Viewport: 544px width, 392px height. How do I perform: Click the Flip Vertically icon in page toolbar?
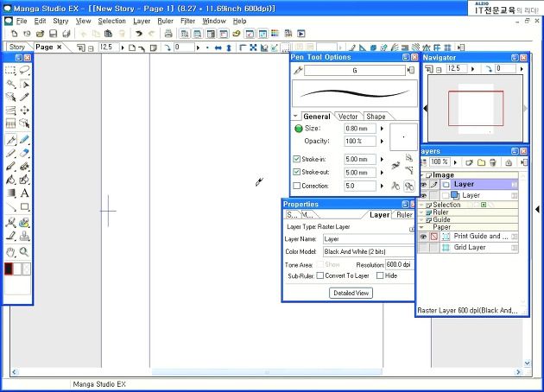coord(229,47)
